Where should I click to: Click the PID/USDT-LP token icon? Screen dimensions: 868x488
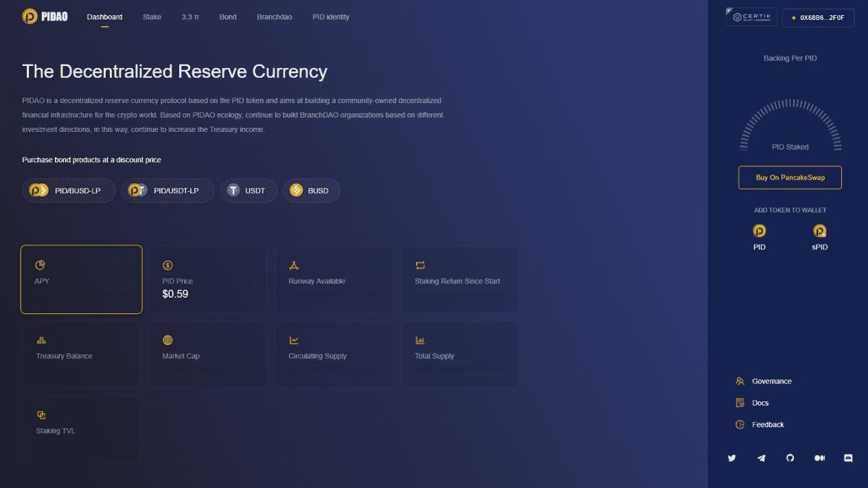coord(137,190)
